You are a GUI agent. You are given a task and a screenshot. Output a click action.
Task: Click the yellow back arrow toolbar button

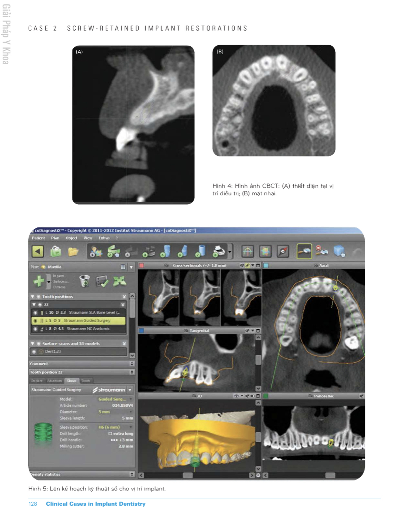[38, 251]
